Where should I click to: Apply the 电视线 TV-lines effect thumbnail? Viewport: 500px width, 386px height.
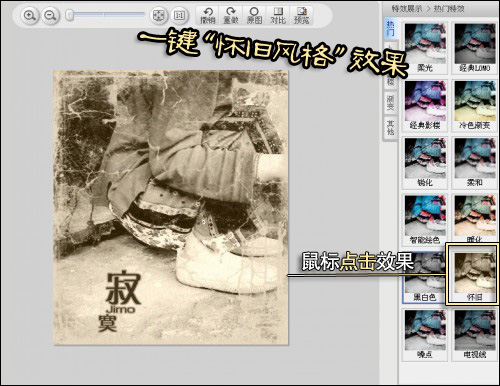click(x=475, y=335)
